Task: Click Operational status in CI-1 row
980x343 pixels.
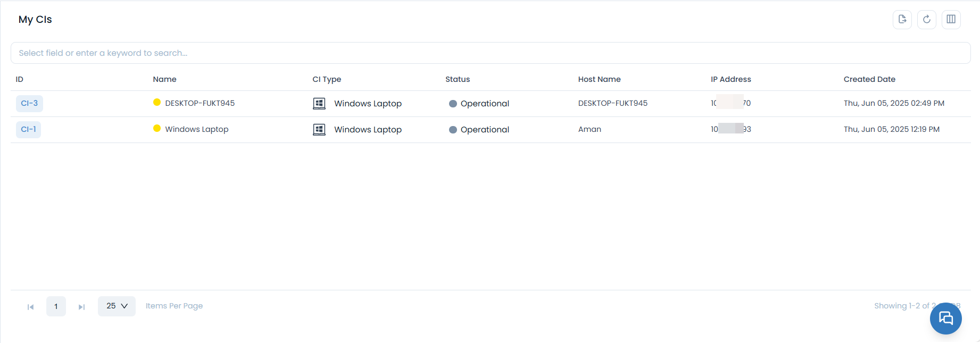Action: coord(484,130)
